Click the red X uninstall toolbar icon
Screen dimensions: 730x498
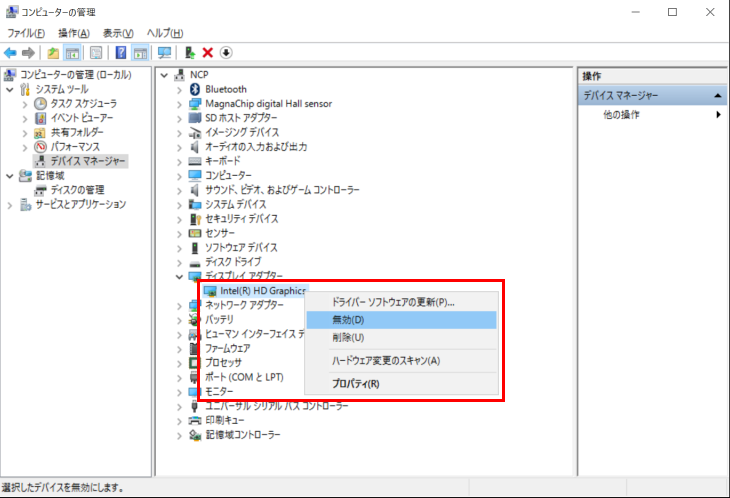(208, 53)
